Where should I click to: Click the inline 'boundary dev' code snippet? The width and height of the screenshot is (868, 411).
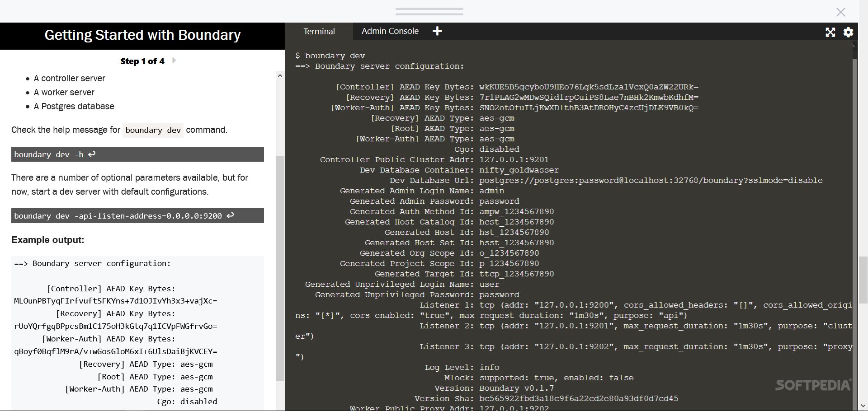(153, 130)
